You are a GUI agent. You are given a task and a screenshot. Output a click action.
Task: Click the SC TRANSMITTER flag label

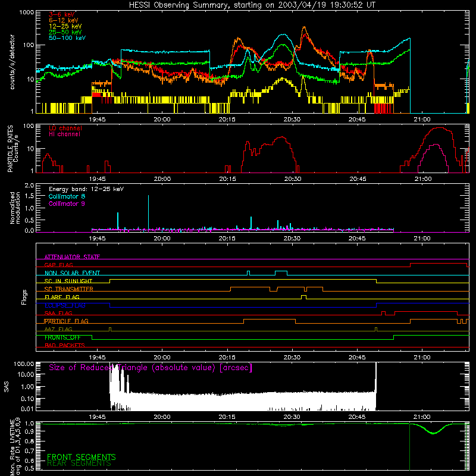69,289
